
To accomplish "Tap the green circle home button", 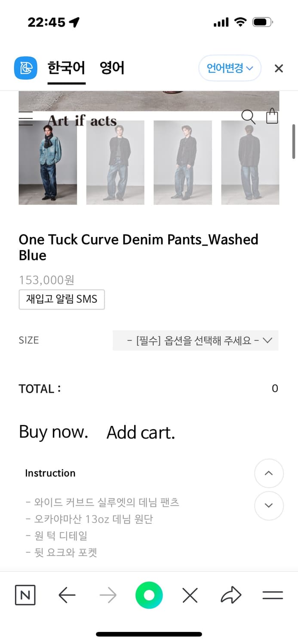I will click(x=149, y=595).
